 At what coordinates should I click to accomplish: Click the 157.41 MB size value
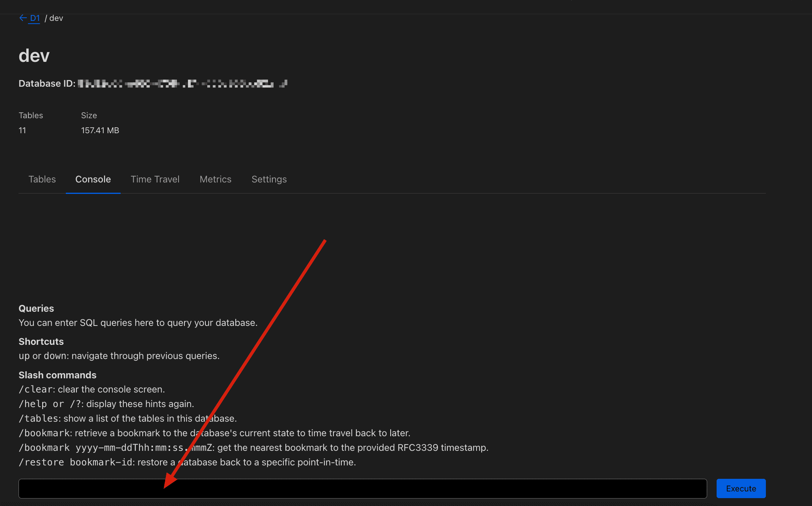click(x=100, y=130)
